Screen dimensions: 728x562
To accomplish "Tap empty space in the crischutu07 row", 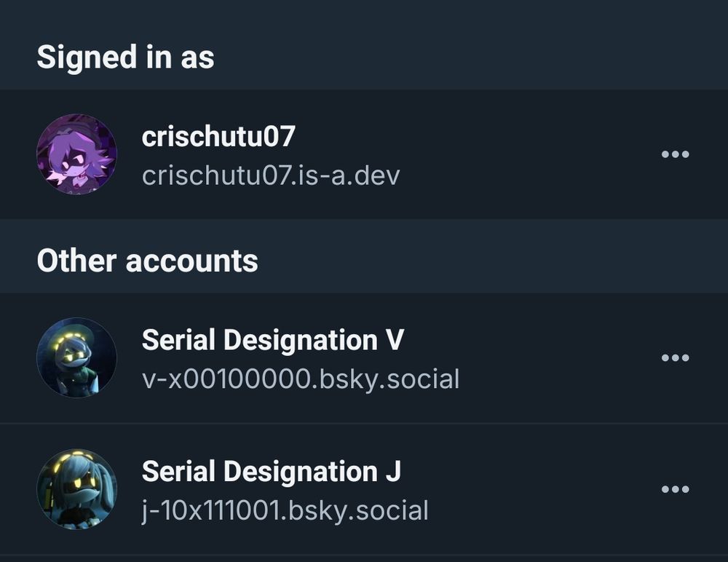I will click(x=524, y=154).
